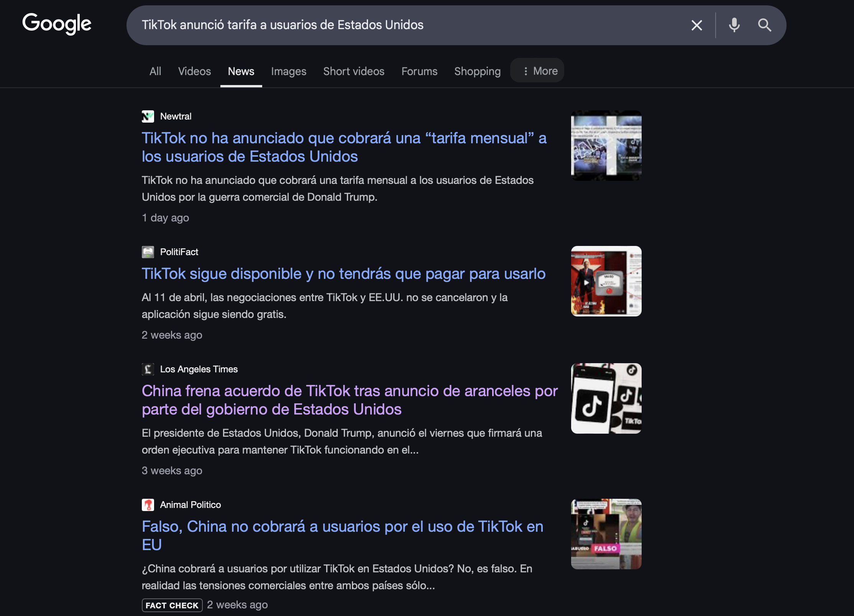This screenshot has height=616, width=854.
Task: Click the PolitiFact favicon icon
Action: tap(148, 252)
